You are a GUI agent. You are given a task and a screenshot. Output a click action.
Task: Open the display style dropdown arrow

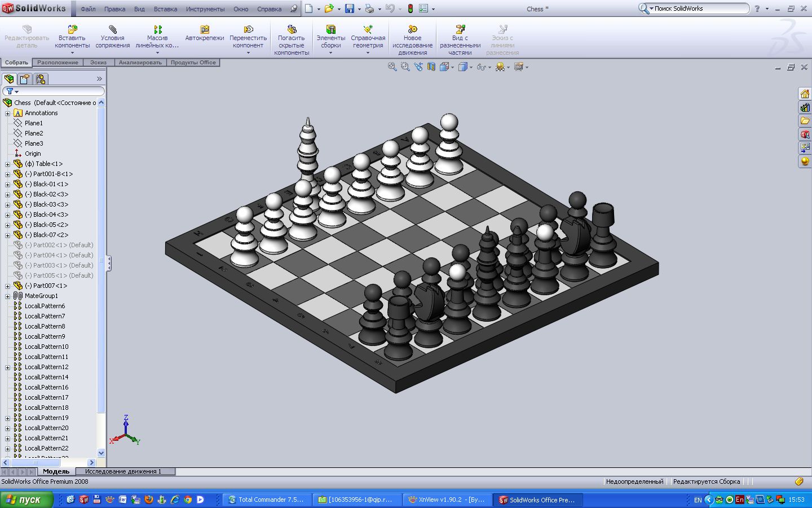pos(470,67)
